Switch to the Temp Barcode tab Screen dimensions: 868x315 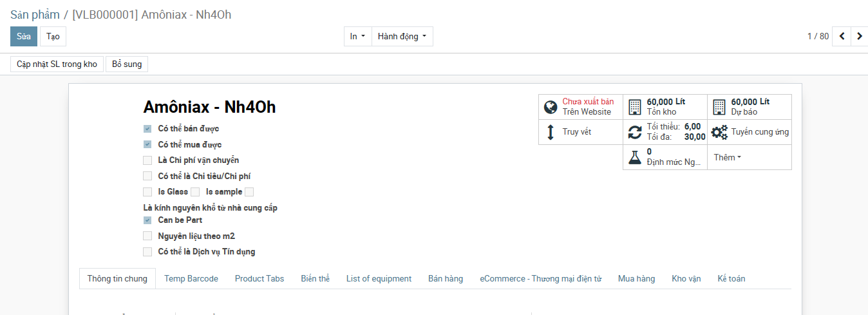pos(191,278)
